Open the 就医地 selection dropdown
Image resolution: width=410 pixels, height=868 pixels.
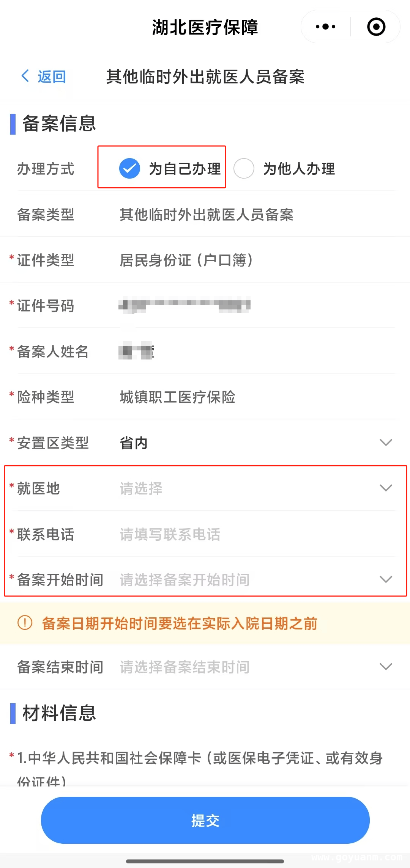[x=205, y=488]
